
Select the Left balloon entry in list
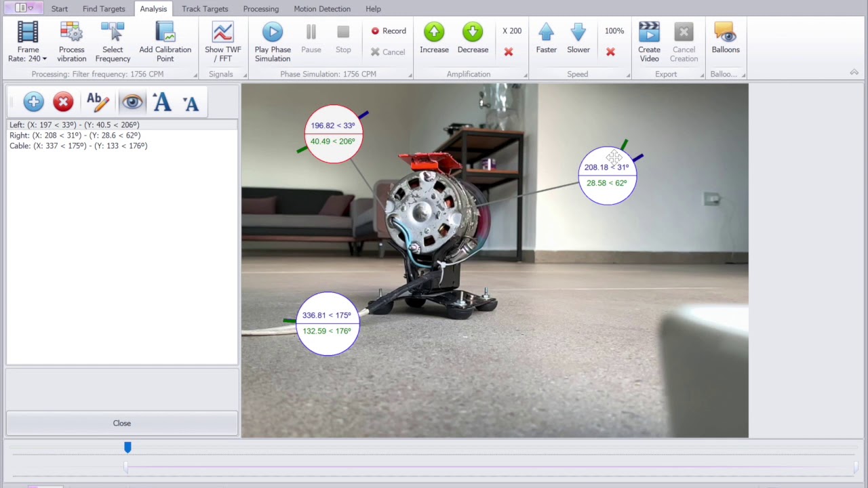(x=122, y=125)
